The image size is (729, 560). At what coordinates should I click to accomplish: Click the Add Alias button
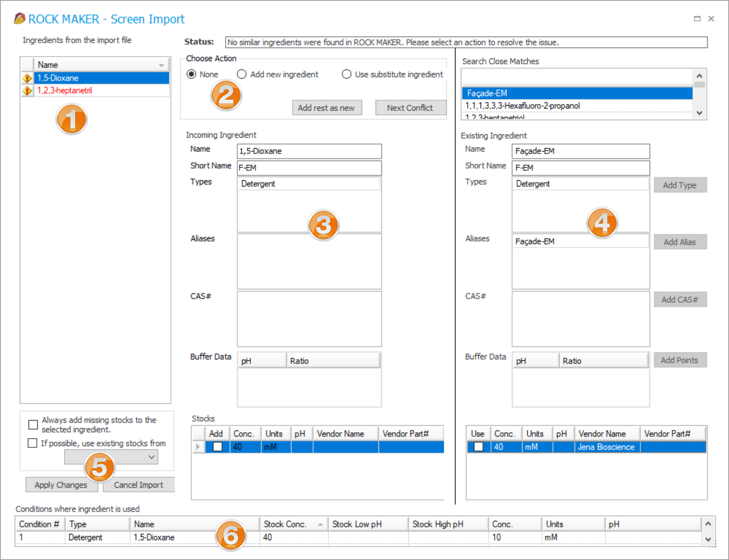click(680, 242)
